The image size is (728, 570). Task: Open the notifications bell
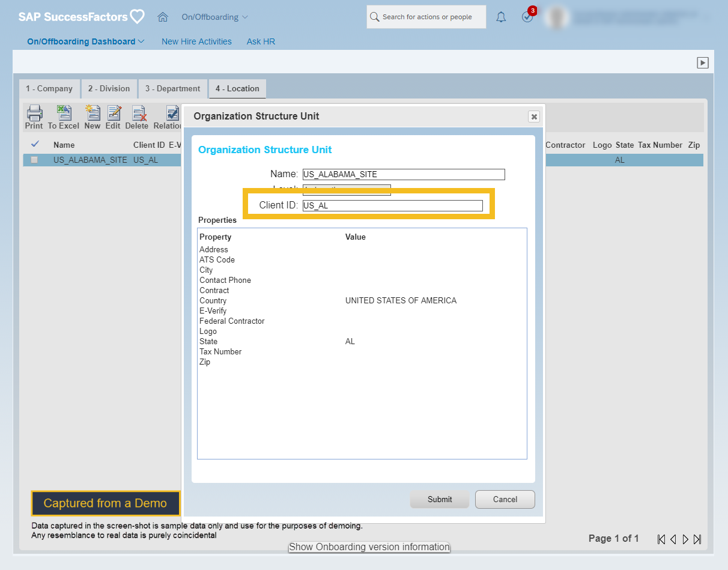pyautogui.click(x=501, y=17)
